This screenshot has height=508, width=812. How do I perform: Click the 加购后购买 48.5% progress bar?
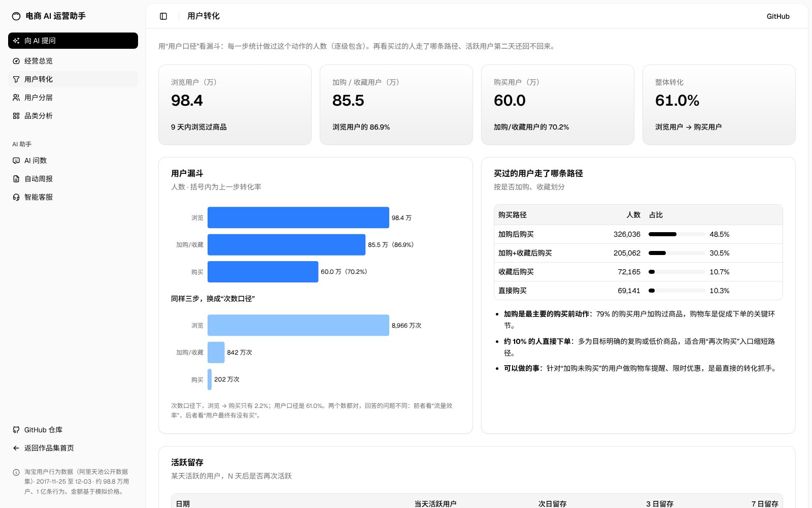click(677, 234)
